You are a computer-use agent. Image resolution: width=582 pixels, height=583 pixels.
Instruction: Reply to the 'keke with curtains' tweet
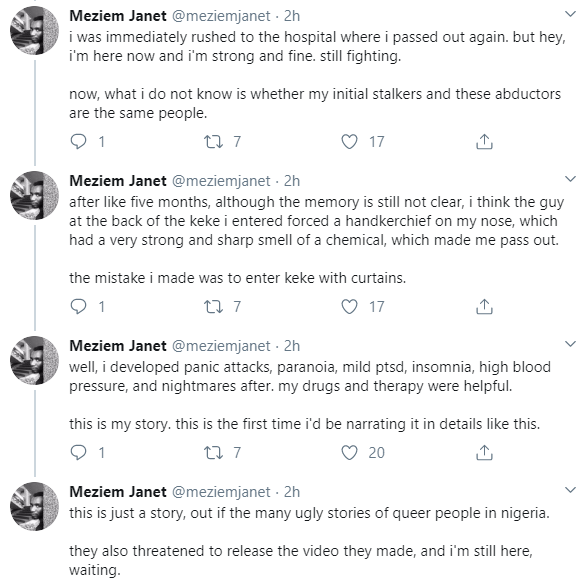[x=78, y=307]
